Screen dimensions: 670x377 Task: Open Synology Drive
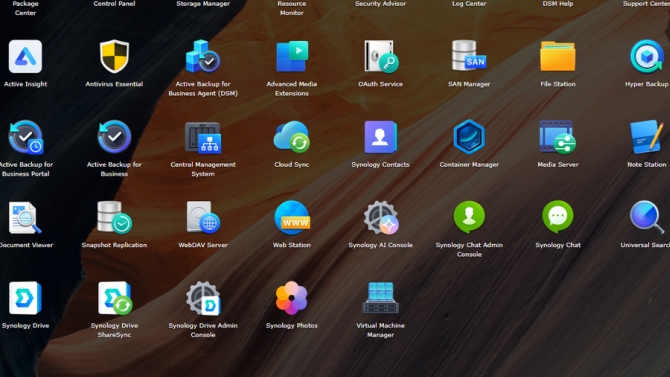pyautogui.click(x=25, y=298)
